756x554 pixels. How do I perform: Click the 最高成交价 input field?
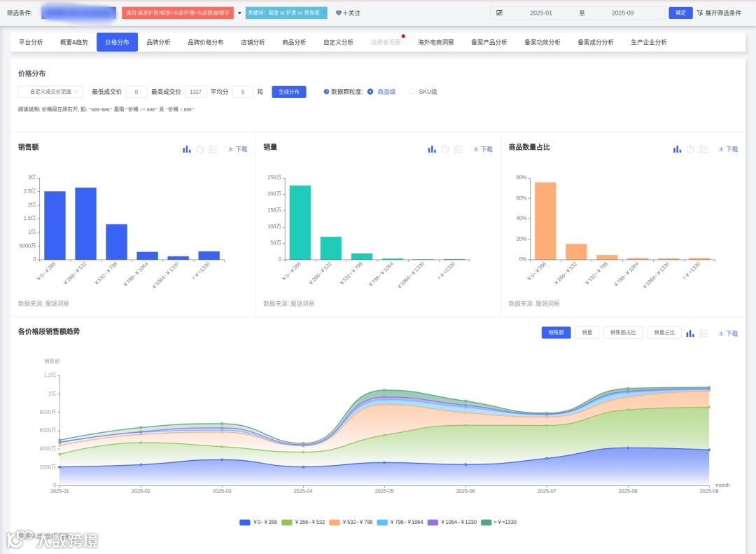(x=195, y=92)
